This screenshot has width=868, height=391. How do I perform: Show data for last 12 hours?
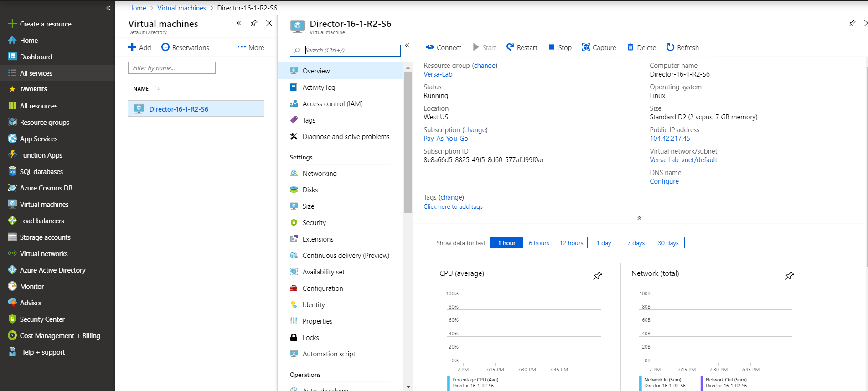(571, 243)
